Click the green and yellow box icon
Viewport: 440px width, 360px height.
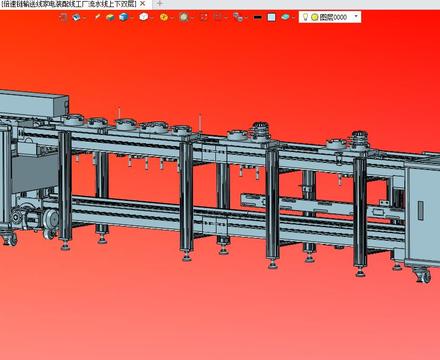(110, 17)
